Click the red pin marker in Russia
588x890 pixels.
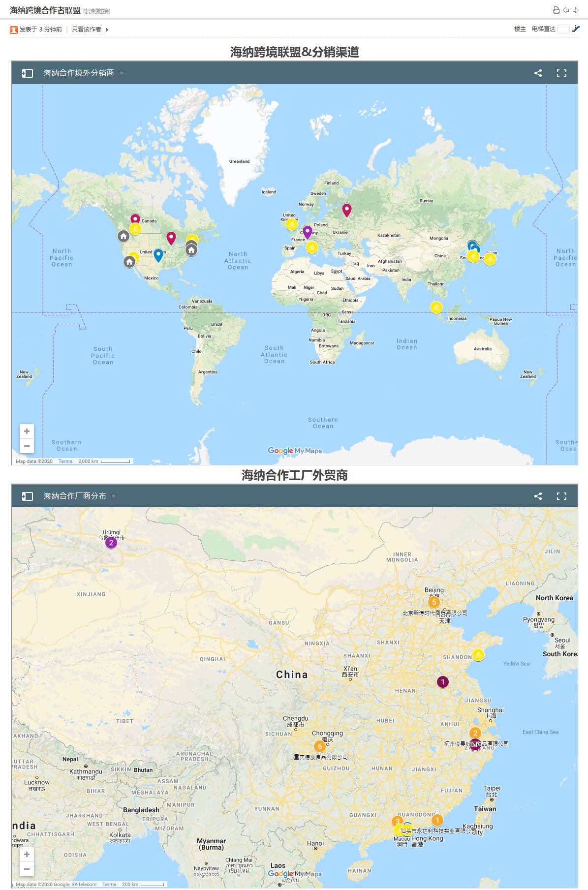point(347,209)
